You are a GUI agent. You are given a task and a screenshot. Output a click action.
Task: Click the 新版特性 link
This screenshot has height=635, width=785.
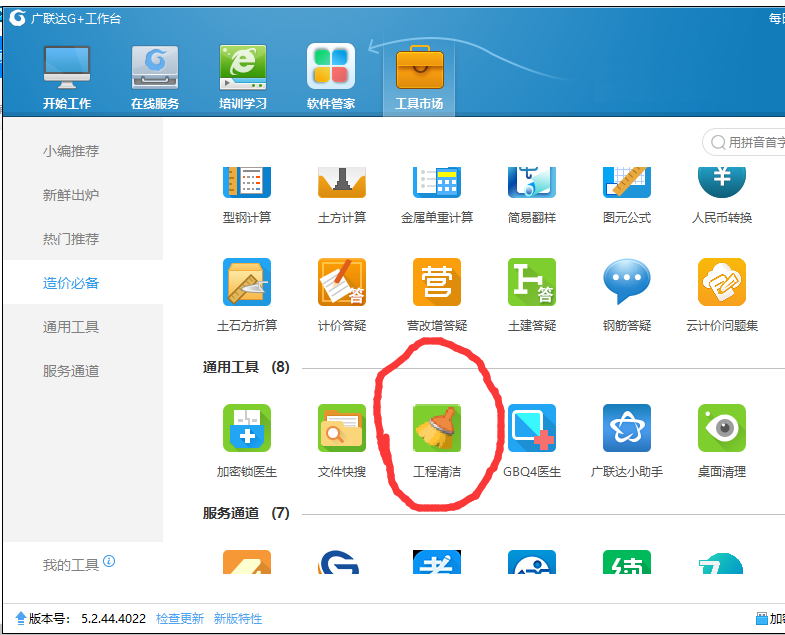[238, 618]
